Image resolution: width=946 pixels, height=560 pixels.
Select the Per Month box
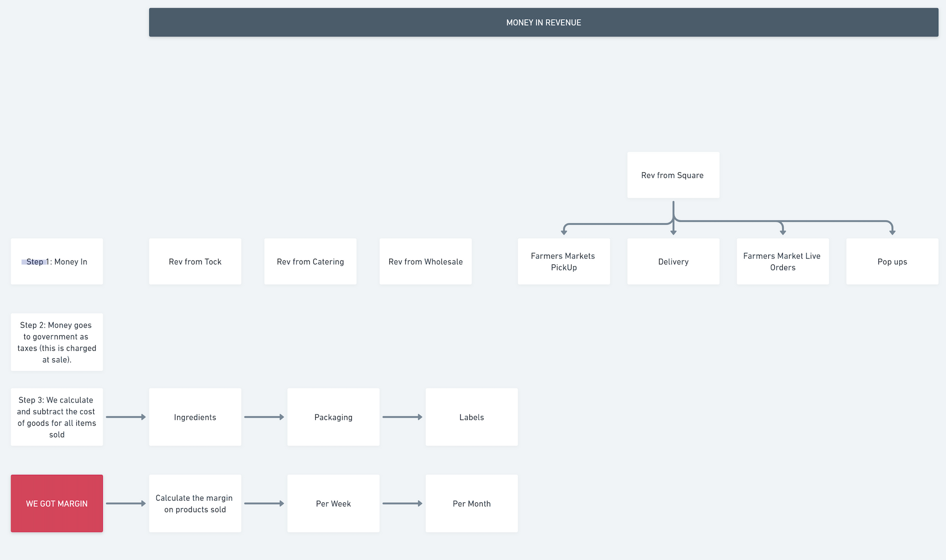(x=471, y=503)
